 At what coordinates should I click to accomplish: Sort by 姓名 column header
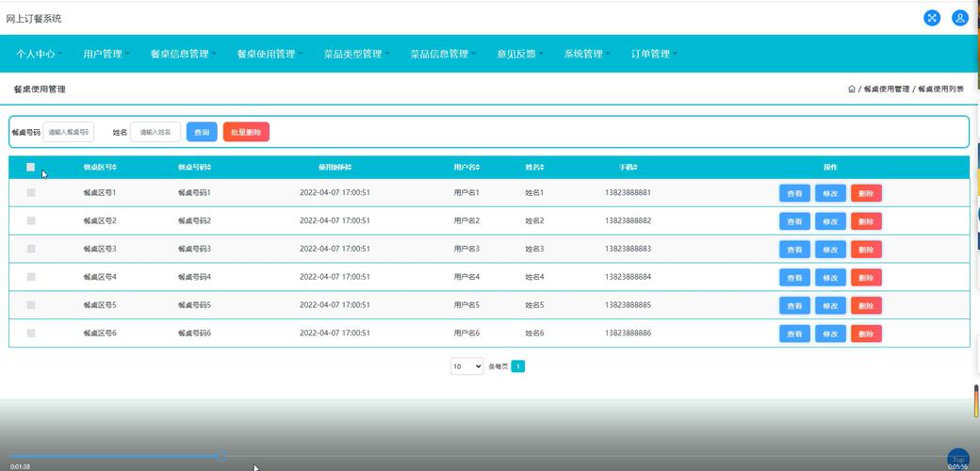click(x=535, y=168)
